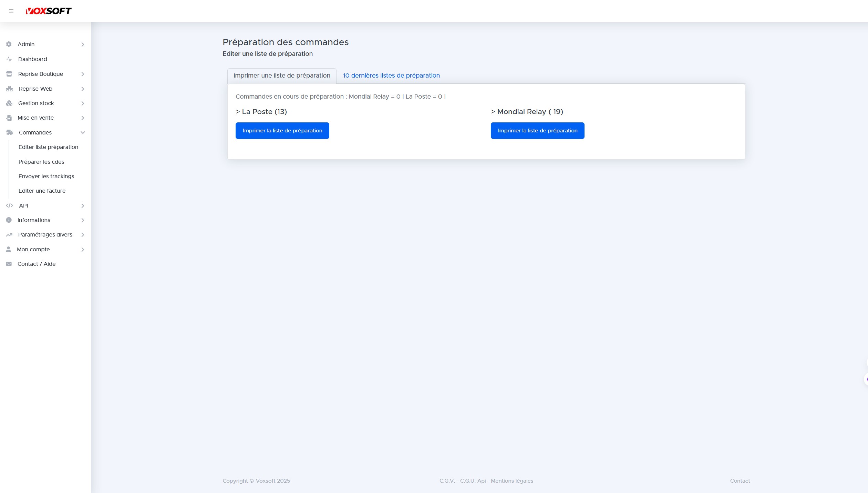Click the Mon compte user icon
The height and width of the screenshot is (493, 868).
(x=9, y=249)
